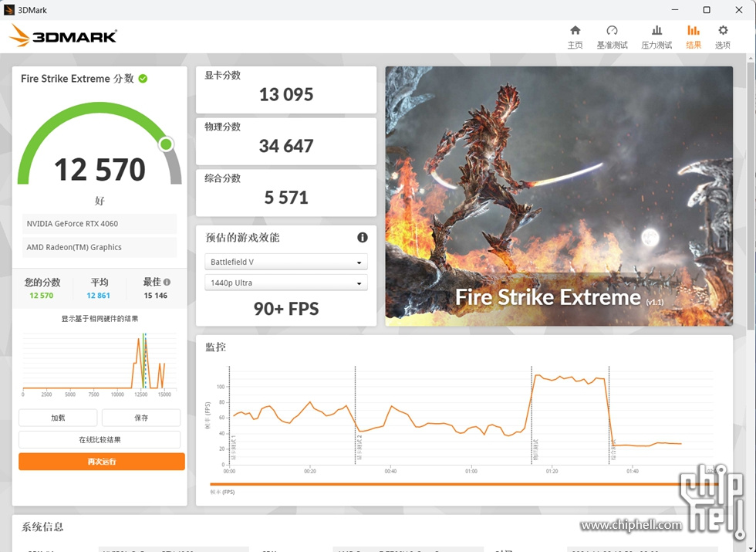Click 在线比较结果 compare online button
Image resolution: width=756 pixels, height=552 pixels.
(100, 439)
